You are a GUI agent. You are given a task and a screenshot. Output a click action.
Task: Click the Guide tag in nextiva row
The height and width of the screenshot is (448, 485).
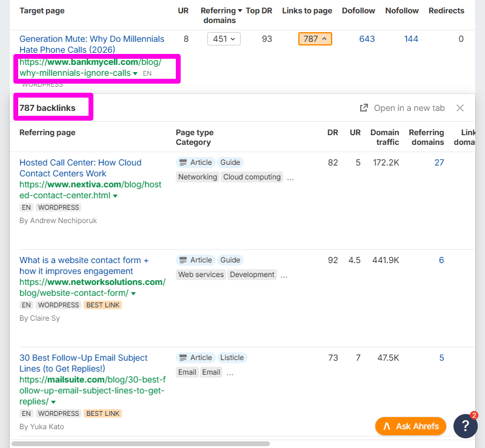coord(230,162)
